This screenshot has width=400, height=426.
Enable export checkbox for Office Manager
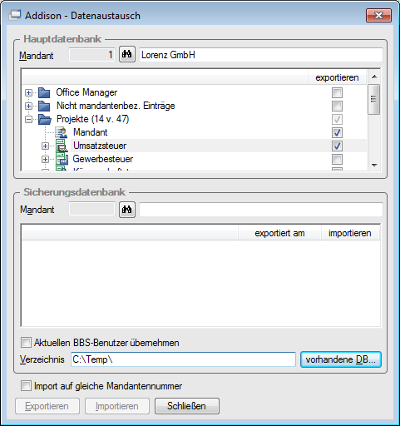pos(337,93)
